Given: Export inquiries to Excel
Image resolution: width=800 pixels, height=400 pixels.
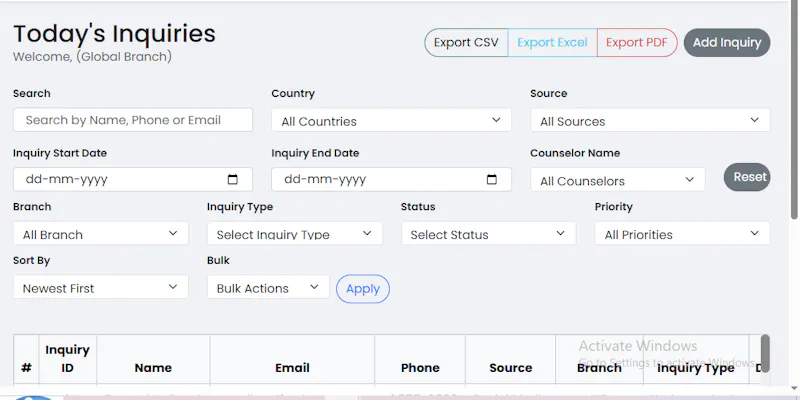Looking at the screenshot, I should pos(552,42).
